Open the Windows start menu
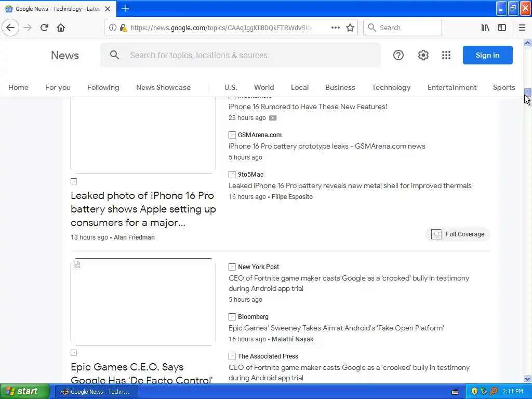This screenshot has height=399, width=532. click(x=25, y=392)
